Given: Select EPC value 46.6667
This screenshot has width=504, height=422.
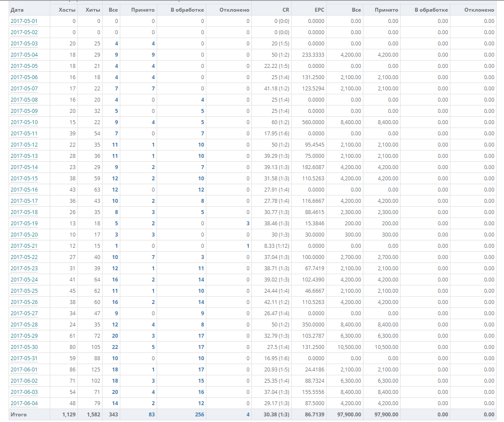Looking at the screenshot, I should [x=315, y=291].
